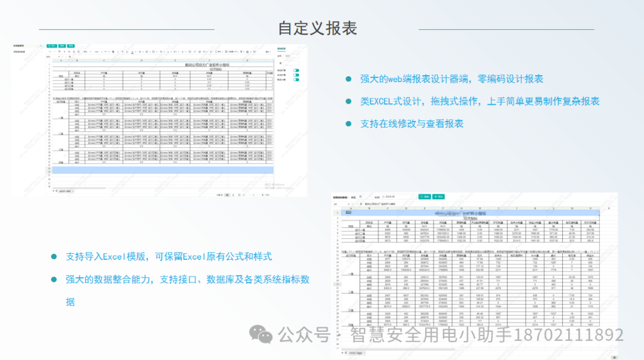Click column D header in the designer grid
Image resolution: width=644 pixels, height=360 pixels.
(x=141, y=60)
